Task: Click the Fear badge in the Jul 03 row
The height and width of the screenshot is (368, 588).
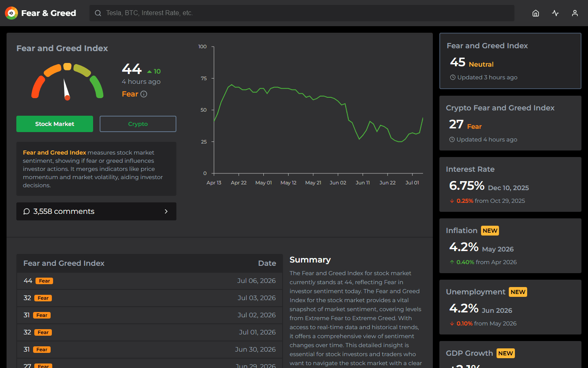Action: point(43,298)
